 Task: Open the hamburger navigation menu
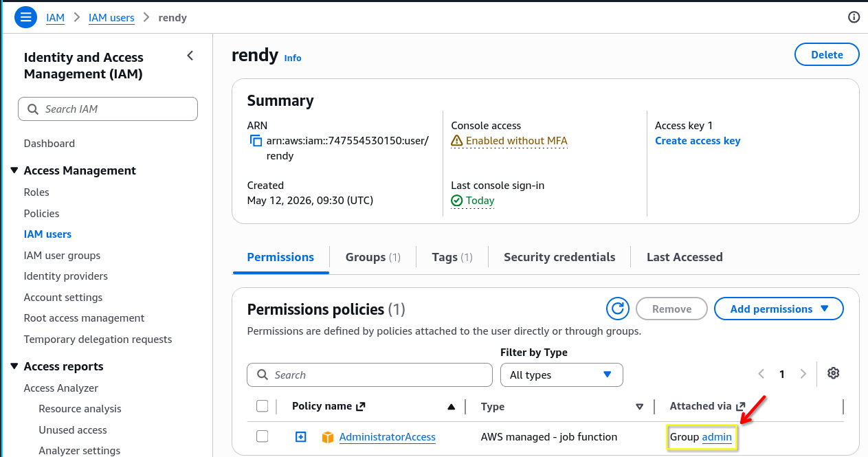pyautogui.click(x=25, y=17)
